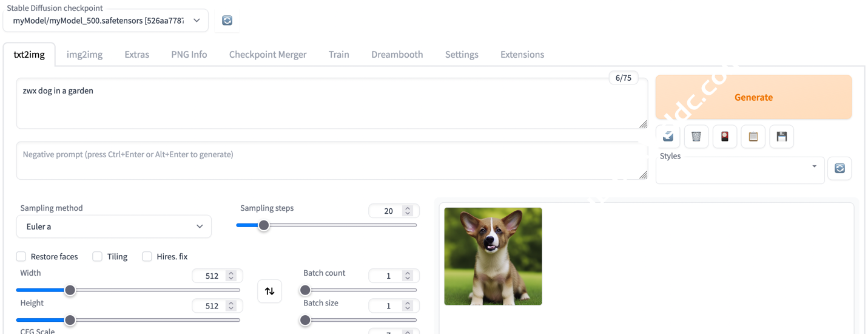Open the Stable Diffusion checkpoint dropdown
This screenshot has width=868, height=334.
(106, 21)
